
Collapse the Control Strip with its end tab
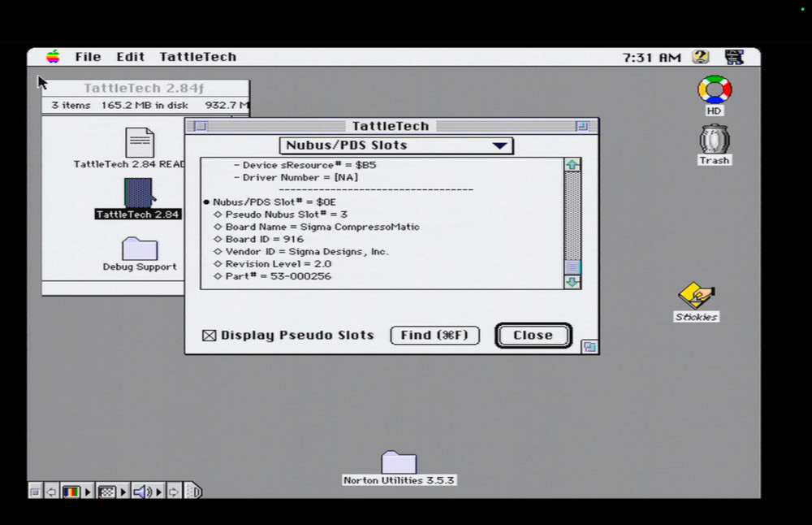click(192, 492)
